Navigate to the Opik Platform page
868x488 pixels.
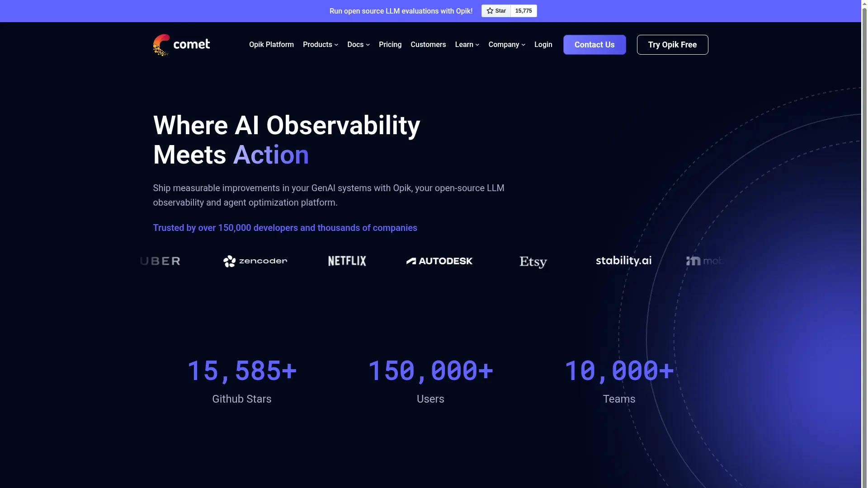click(271, 44)
